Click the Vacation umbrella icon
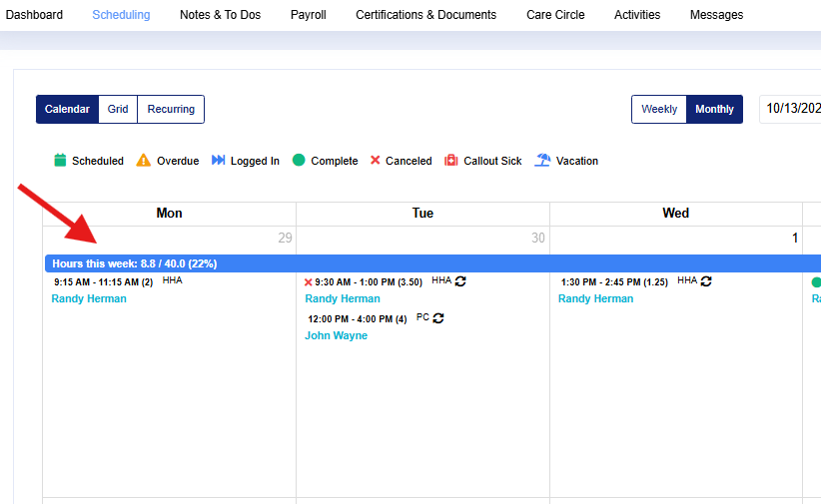This screenshot has height=504, width=821. coord(542,161)
